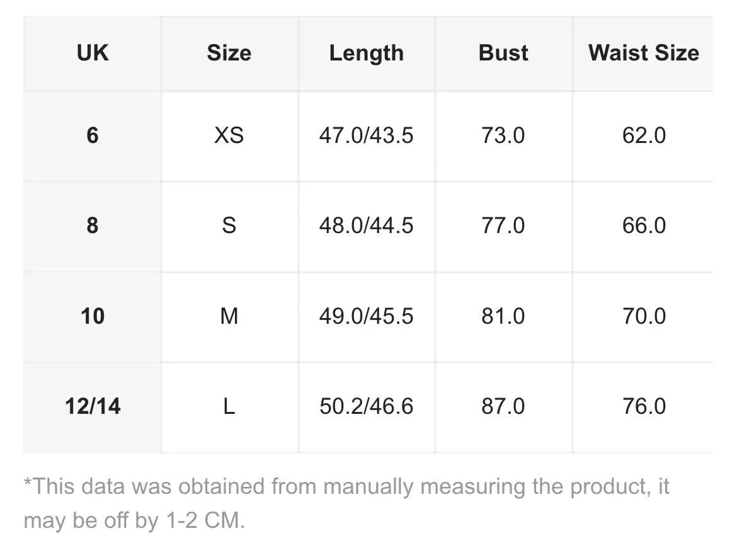The height and width of the screenshot is (560, 737).
Task: Click the UK column header
Action: pyautogui.click(x=93, y=53)
